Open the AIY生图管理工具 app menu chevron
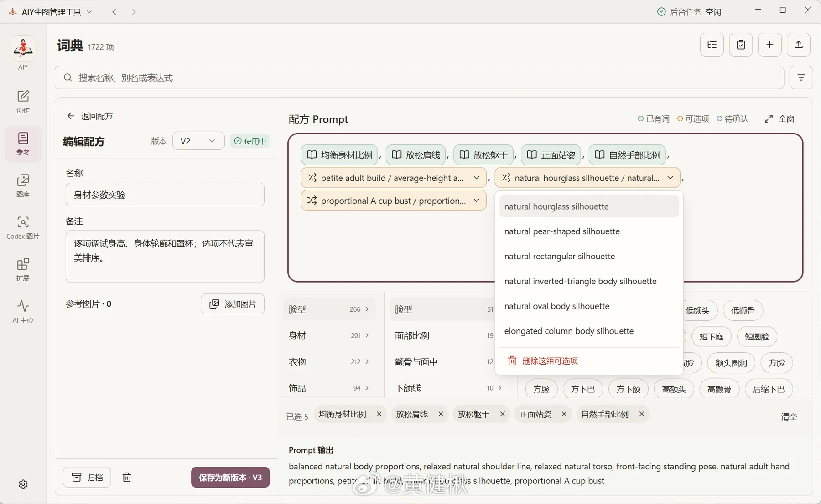The image size is (821, 504). tap(89, 12)
